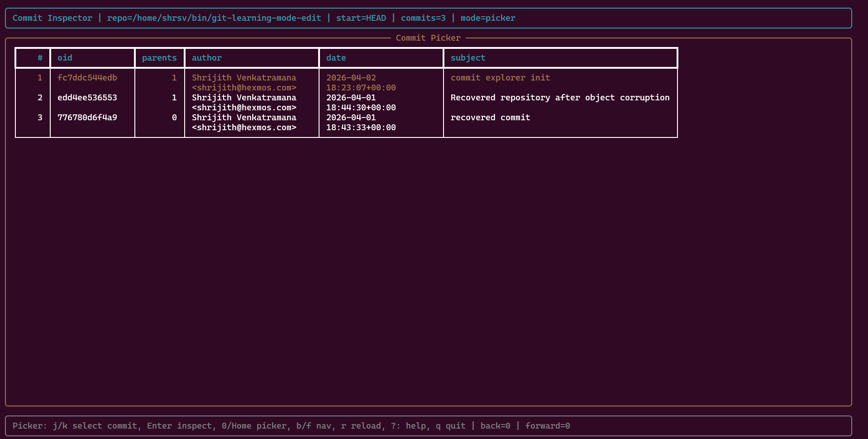Click row number 3 in commit table
868x439 pixels.
(40, 118)
